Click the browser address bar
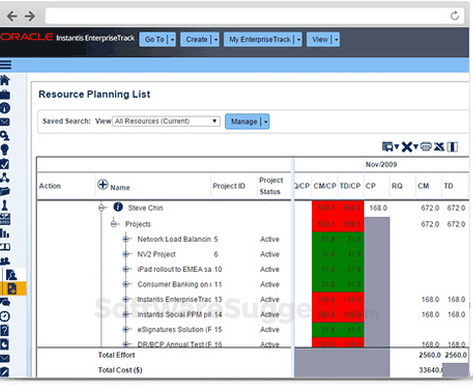This screenshot has height=389, width=473. click(247, 16)
